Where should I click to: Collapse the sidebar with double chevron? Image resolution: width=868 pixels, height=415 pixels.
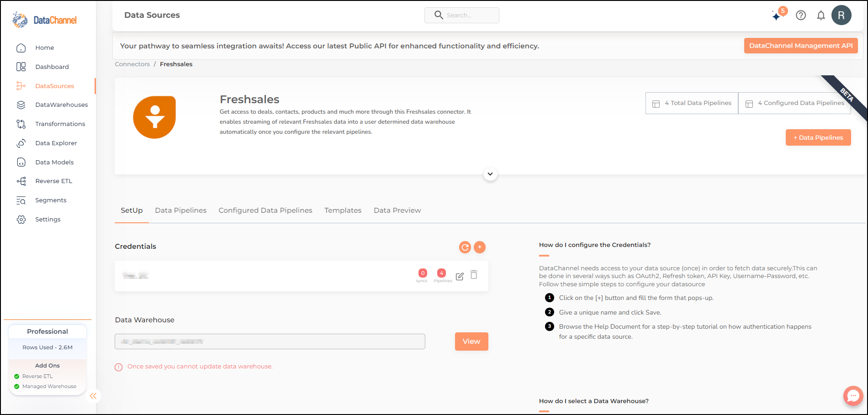(93, 396)
